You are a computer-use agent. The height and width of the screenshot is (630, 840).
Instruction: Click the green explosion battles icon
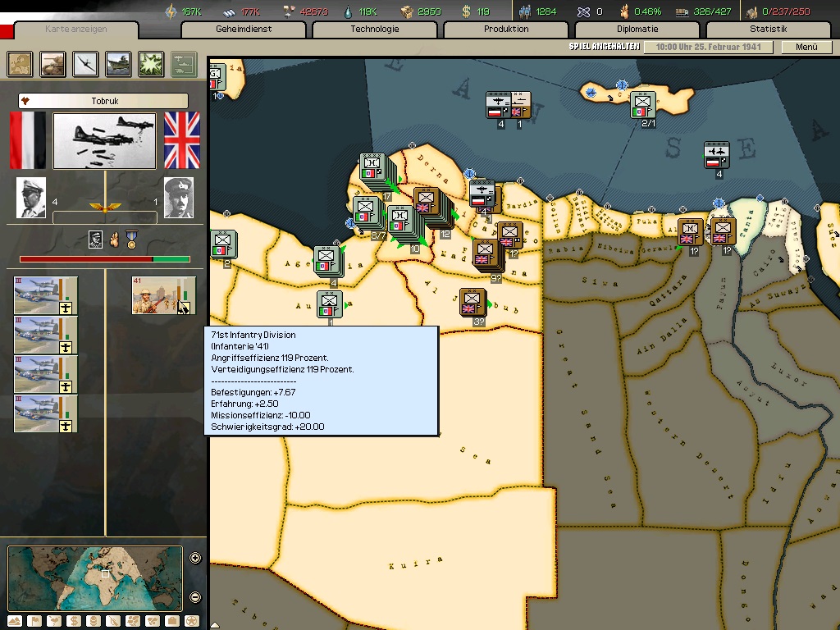[151, 64]
